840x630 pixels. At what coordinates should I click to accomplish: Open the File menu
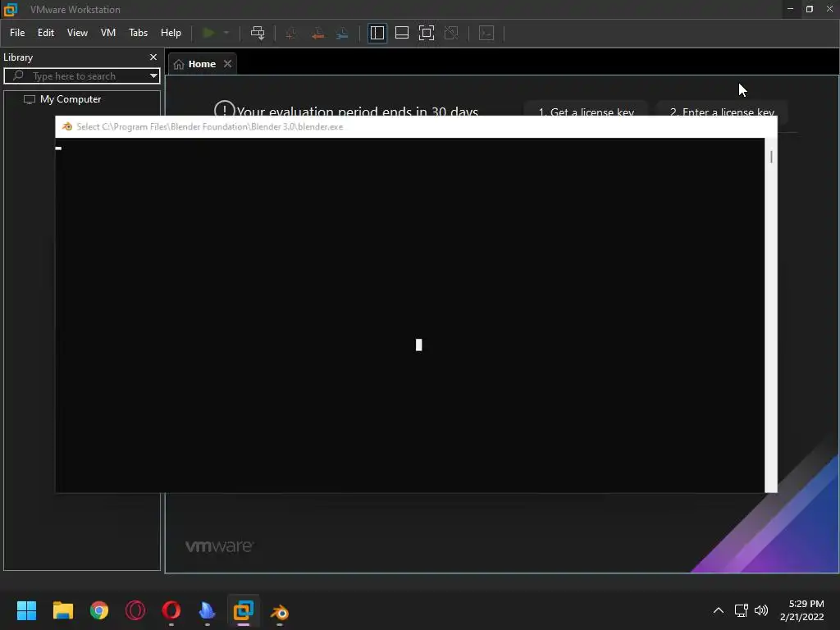17,33
